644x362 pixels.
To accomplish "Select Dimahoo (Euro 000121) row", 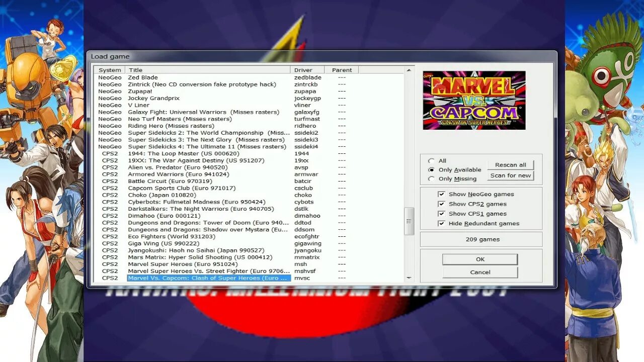I will pyautogui.click(x=249, y=216).
